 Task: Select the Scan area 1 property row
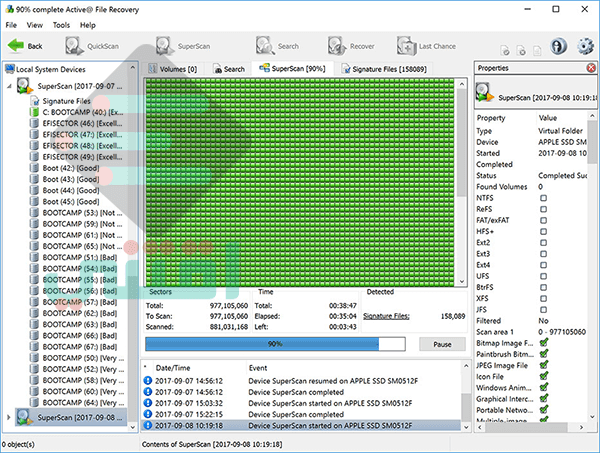531,332
